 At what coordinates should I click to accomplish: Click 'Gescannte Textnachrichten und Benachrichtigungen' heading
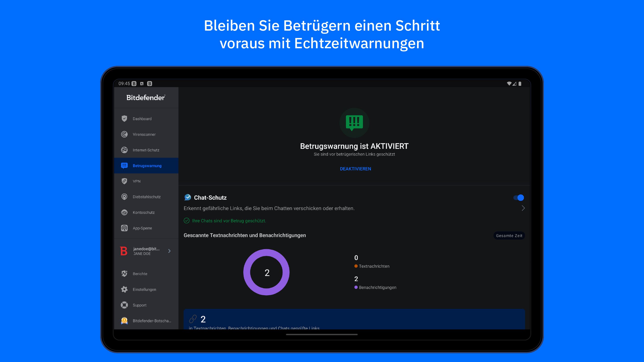(245, 235)
